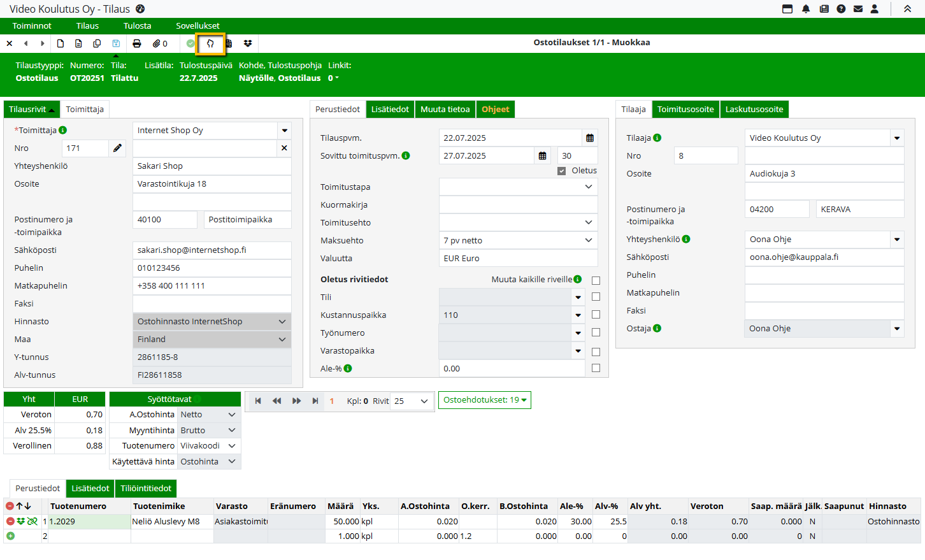Click the Ostoehdotukset: 19 button
This screenshot has height=560, width=925.
[x=484, y=400]
